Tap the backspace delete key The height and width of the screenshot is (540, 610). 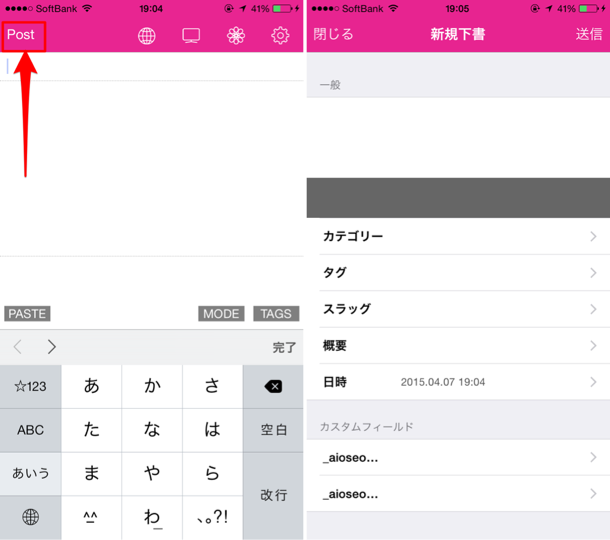click(x=273, y=386)
